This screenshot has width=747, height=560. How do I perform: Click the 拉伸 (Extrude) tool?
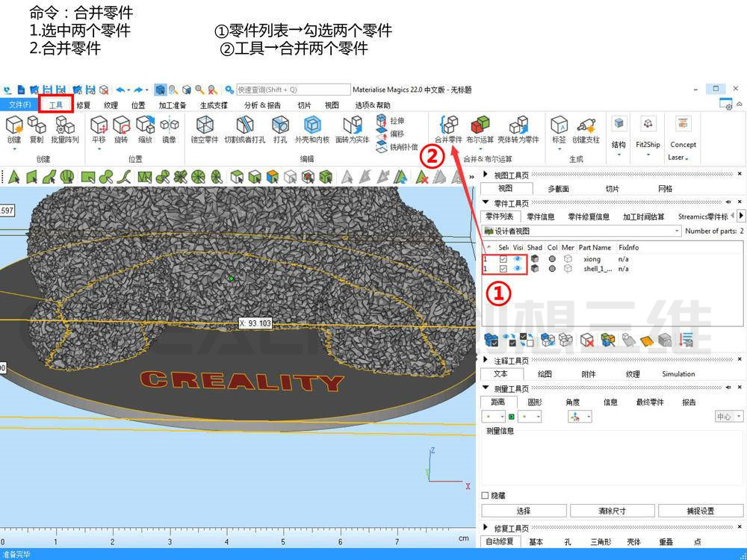(x=390, y=120)
